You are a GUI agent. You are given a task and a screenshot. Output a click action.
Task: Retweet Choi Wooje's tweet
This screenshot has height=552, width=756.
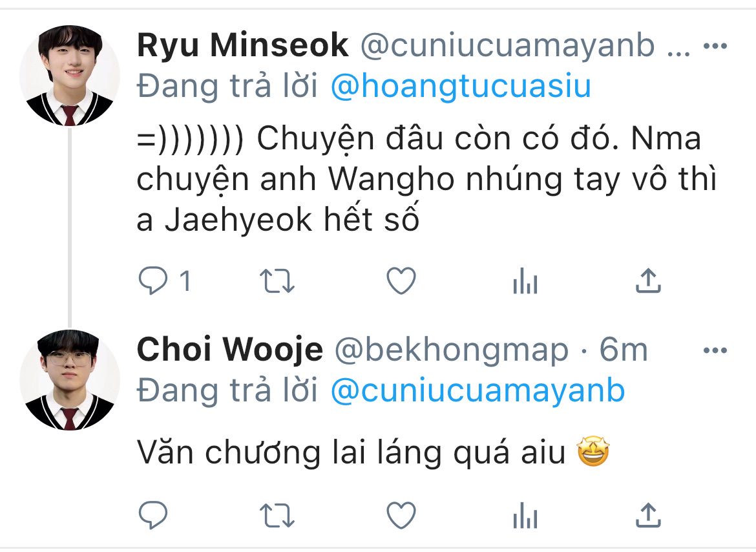tap(277, 515)
